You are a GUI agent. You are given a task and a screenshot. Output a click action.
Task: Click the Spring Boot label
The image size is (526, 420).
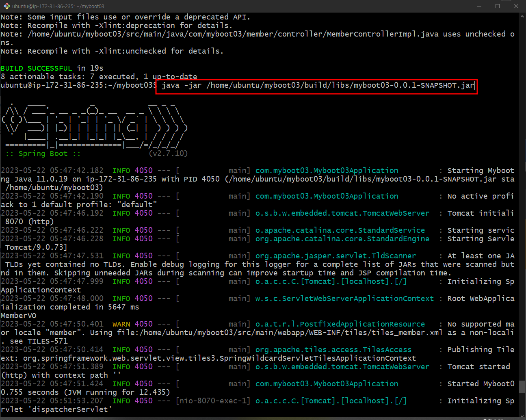[43, 154]
